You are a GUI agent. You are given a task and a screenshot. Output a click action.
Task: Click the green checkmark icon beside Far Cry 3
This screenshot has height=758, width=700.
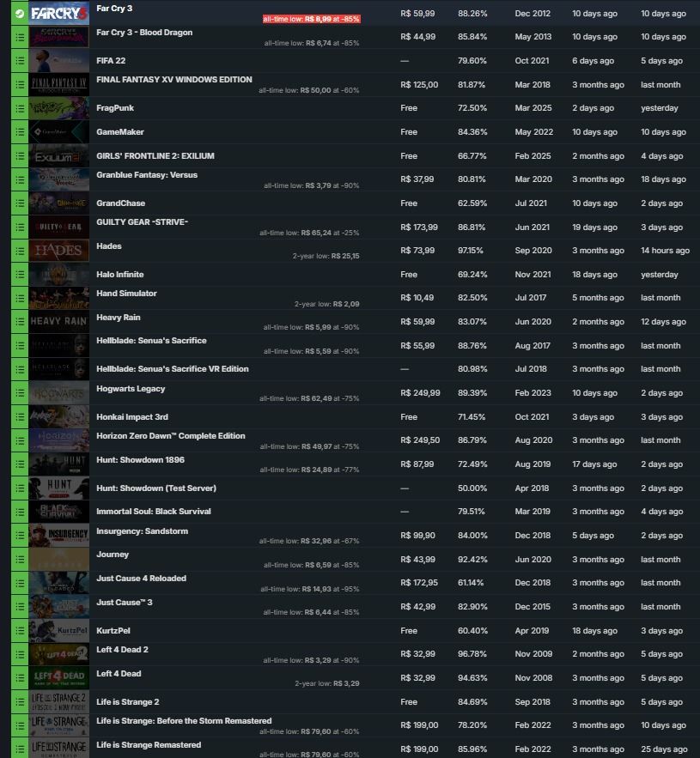(20, 13)
